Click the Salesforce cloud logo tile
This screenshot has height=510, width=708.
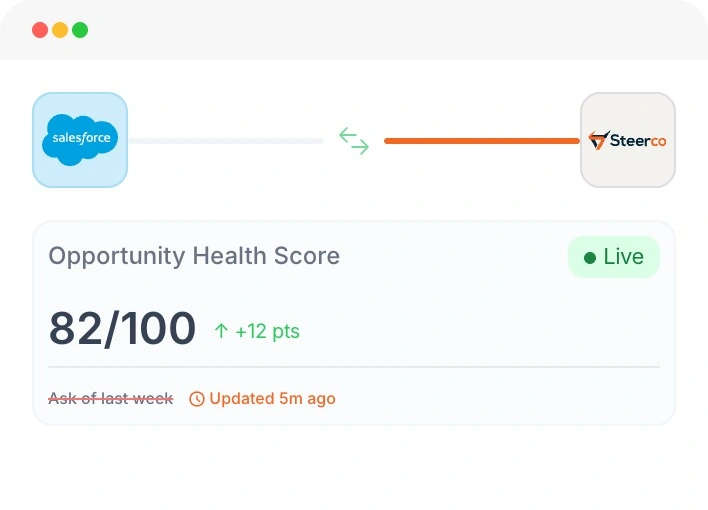pos(80,140)
